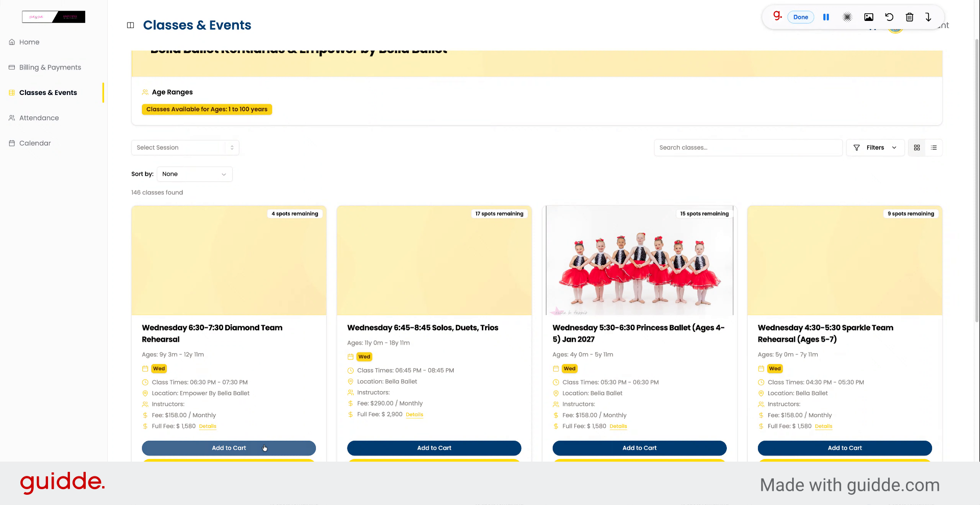Open the Sort by None dropdown
This screenshot has width=980, height=505.
point(194,174)
